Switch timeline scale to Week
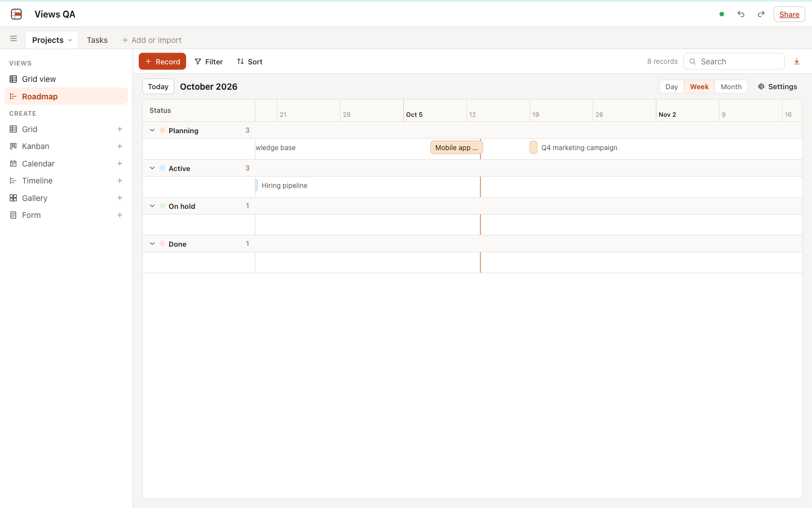Screen dimensions: 812x508 click(x=699, y=86)
